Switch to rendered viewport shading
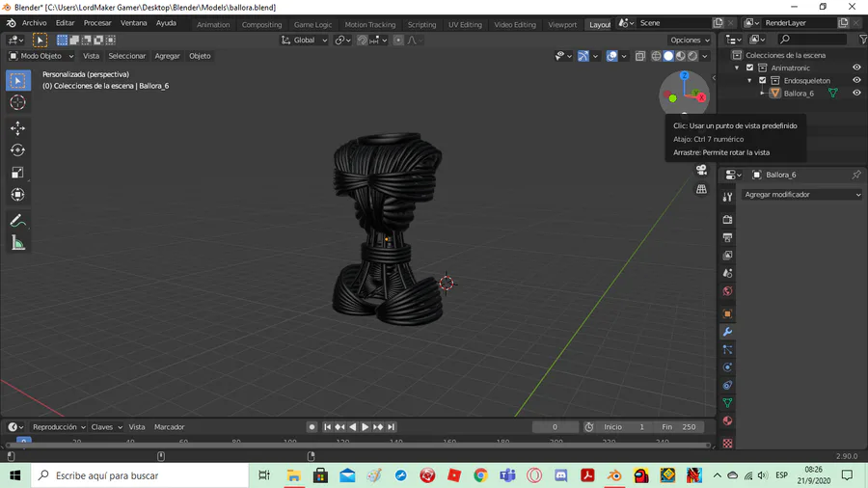 tap(692, 56)
